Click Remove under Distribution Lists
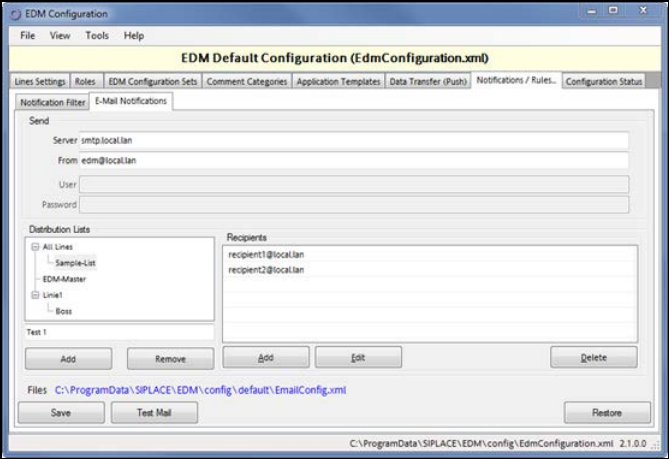Image resolution: width=669 pixels, height=459 pixels. (170, 358)
